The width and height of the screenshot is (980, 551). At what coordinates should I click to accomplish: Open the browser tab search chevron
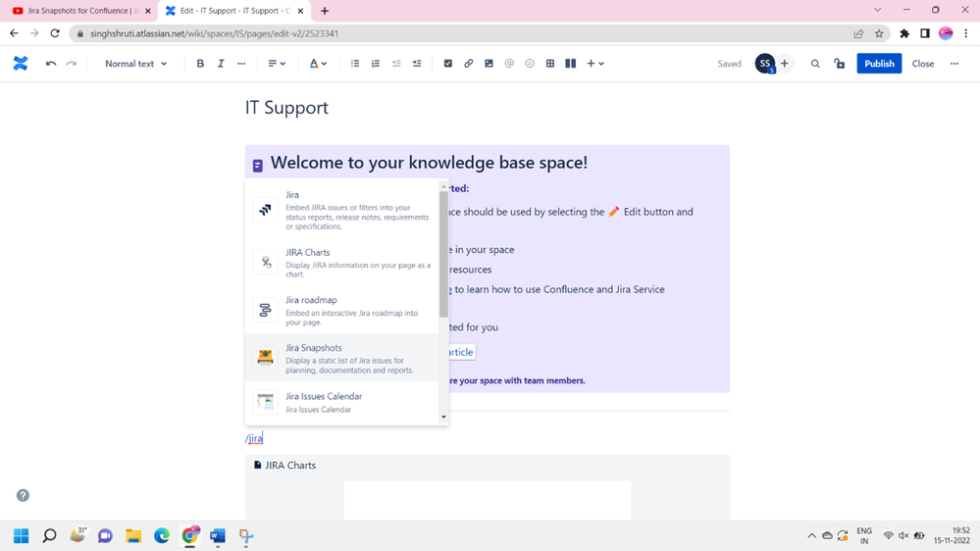coord(878,10)
